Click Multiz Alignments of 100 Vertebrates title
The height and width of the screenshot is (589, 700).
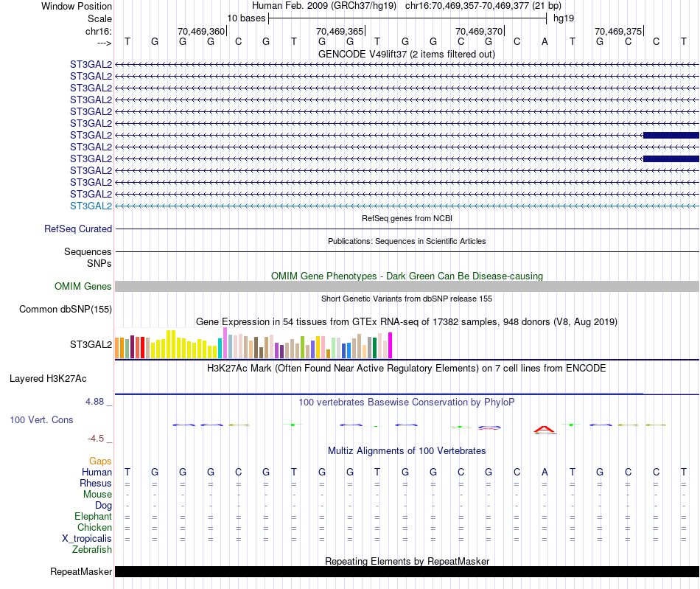(x=407, y=451)
